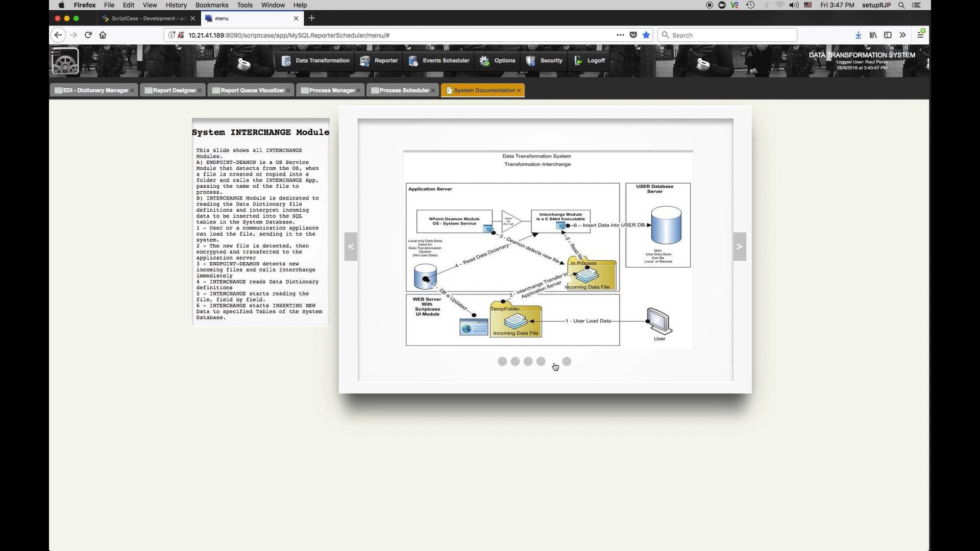The height and width of the screenshot is (551, 980).
Task: Reload the current page
Action: 88,35
